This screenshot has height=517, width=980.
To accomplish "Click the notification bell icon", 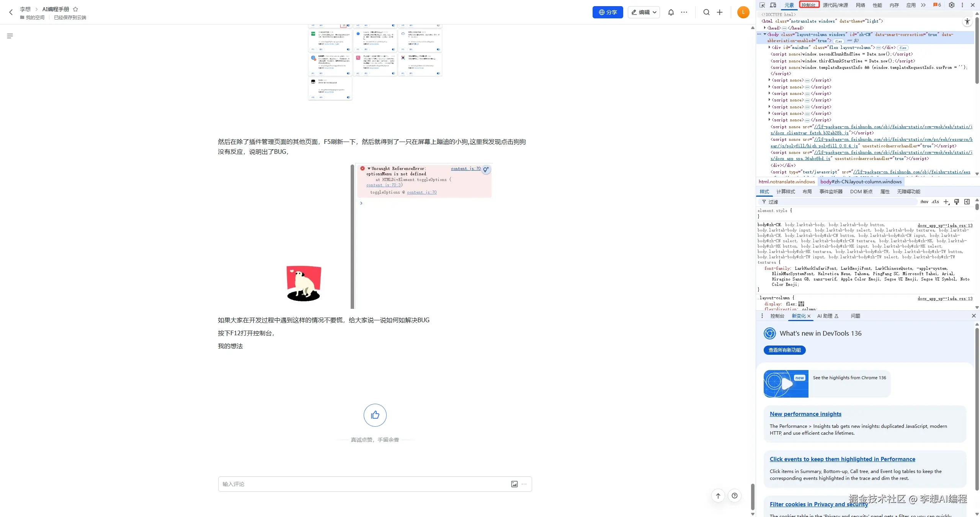I will (x=671, y=12).
